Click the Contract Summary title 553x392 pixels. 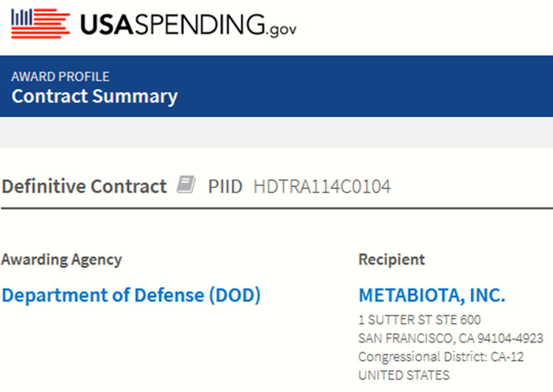click(x=95, y=97)
